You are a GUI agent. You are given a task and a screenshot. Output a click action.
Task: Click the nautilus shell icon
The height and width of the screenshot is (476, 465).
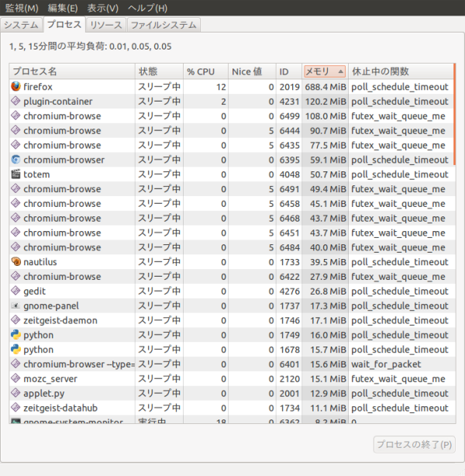coord(15,262)
